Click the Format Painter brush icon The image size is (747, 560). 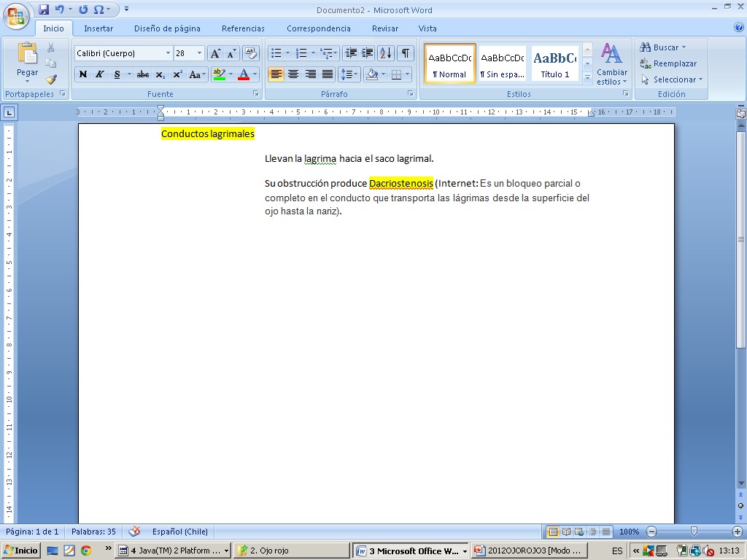point(51,79)
